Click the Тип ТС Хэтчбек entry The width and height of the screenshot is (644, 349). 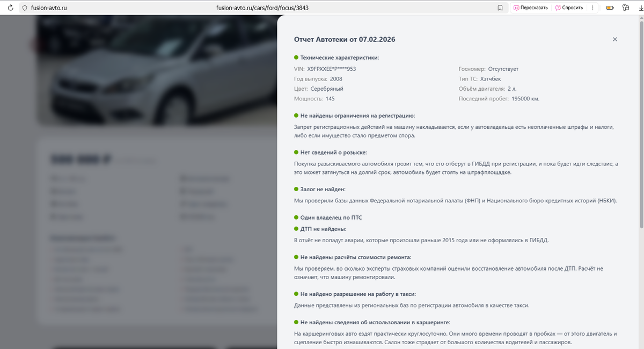pyautogui.click(x=480, y=79)
